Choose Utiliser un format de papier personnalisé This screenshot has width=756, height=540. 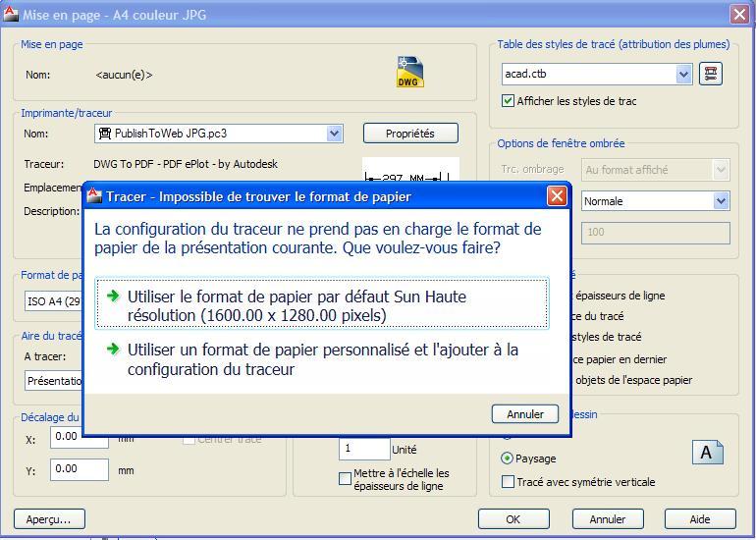pyautogui.click(x=321, y=359)
